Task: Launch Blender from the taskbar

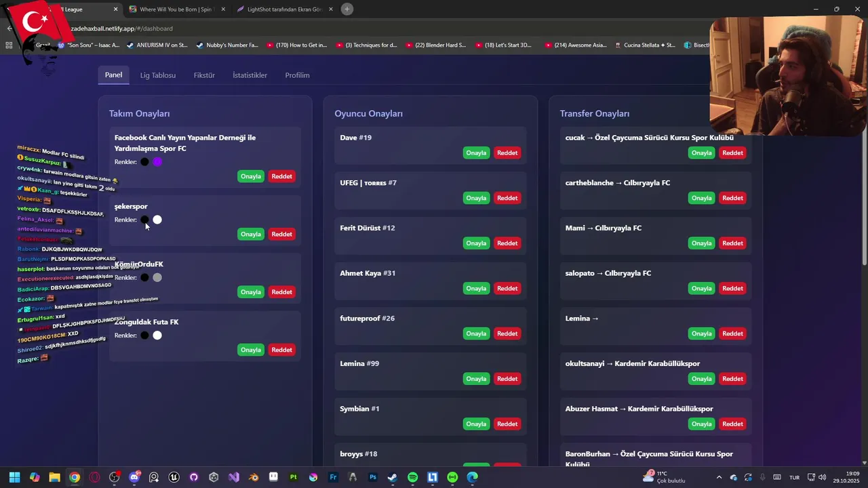Action: (254, 477)
